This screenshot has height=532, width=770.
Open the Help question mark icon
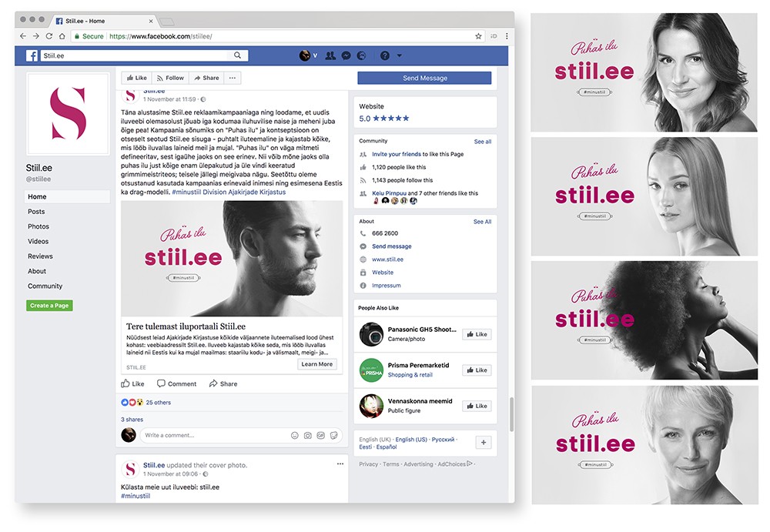[x=385, y=55]
